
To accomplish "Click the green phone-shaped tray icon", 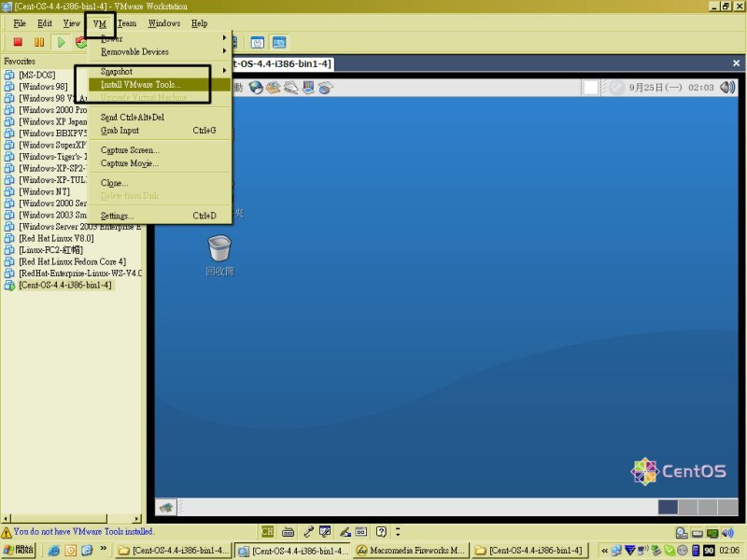I will coord(669,551).
